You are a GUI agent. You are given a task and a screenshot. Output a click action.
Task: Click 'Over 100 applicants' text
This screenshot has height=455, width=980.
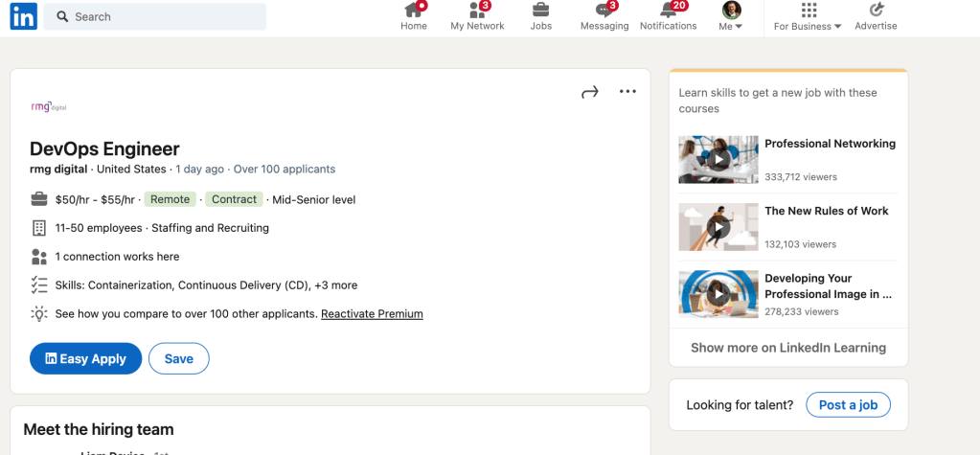pos(285,169)
